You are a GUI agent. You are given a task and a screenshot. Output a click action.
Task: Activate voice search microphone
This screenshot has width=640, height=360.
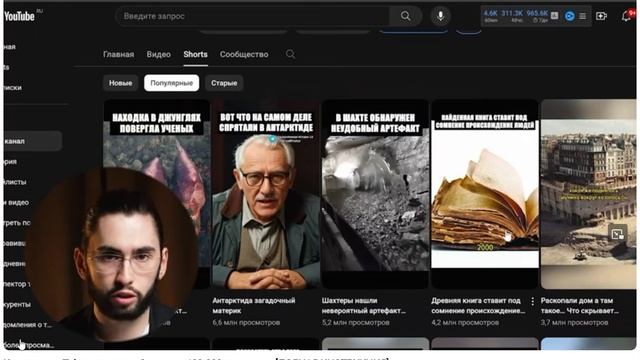(440, 16)
